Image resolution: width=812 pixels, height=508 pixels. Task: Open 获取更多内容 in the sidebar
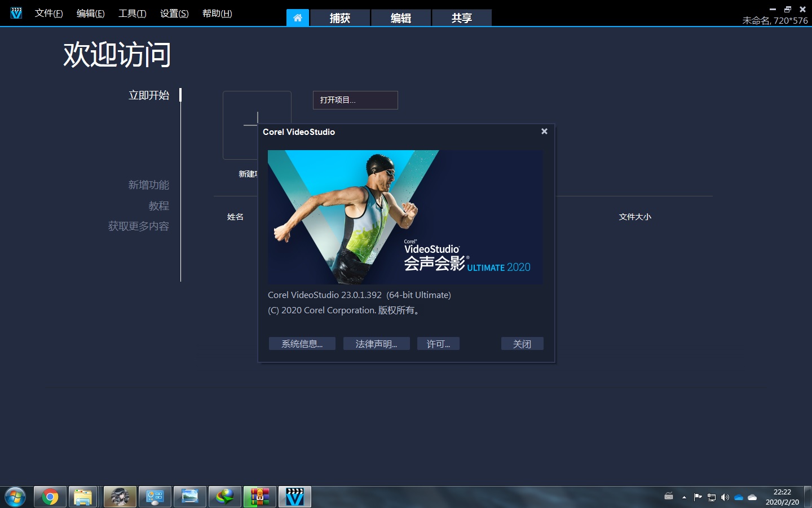click(x=139, y=226)
